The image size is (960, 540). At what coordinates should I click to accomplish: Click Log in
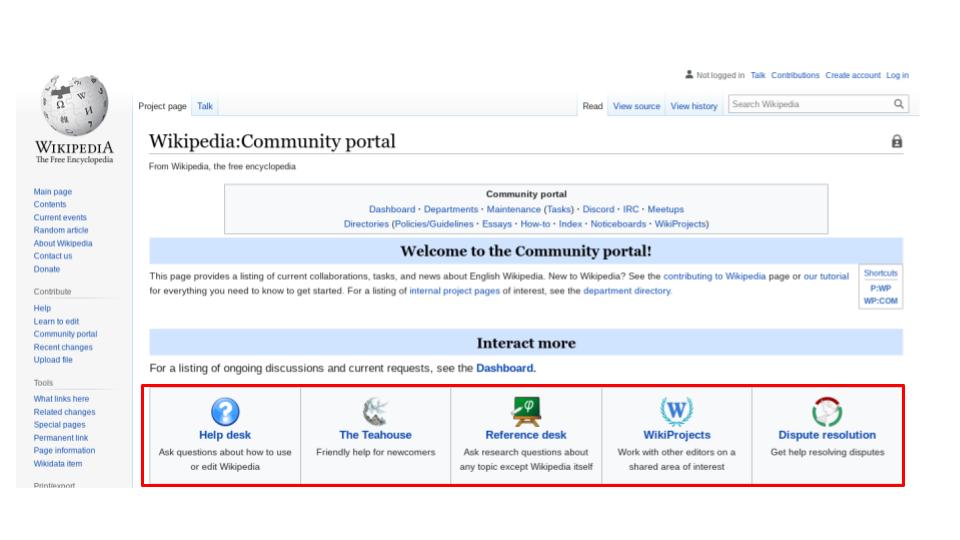coord(897,75)
